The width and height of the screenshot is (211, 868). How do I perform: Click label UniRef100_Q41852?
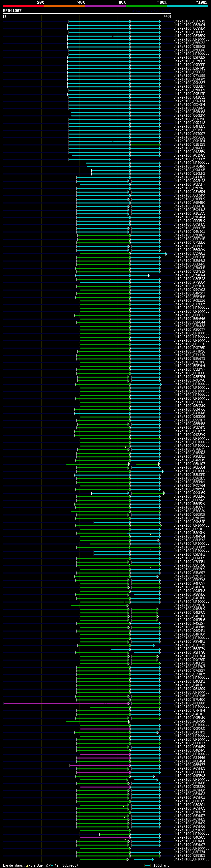pyautogui.click(x=189, y=97)
